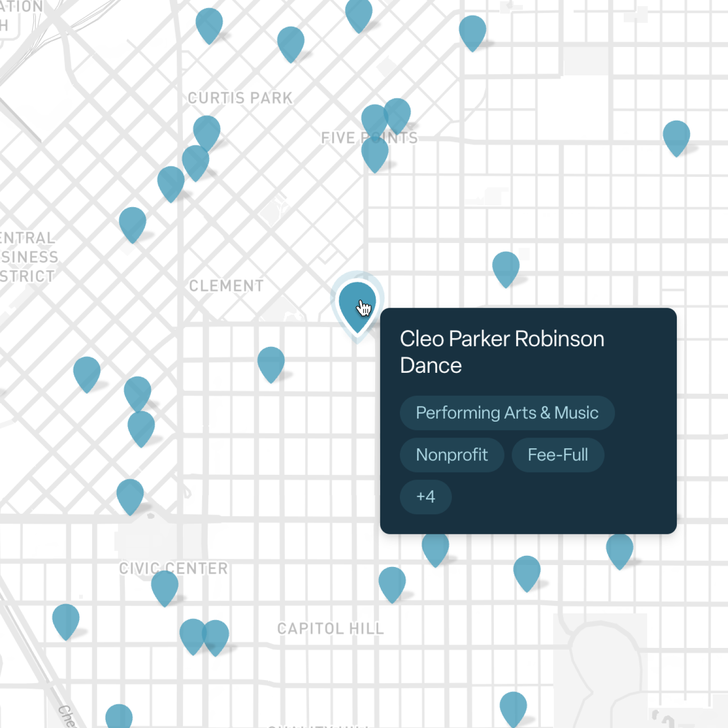Screen dimensions: 728x728
Task: Select the pin just southeast of Clement label
Action: (271, 364)
